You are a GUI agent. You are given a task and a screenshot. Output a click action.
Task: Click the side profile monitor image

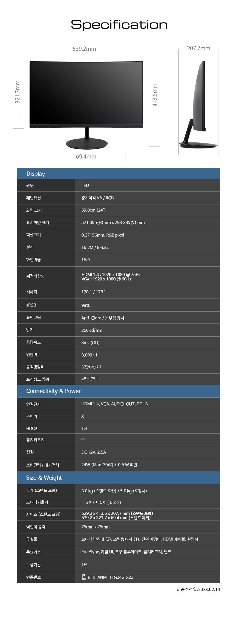198,104
